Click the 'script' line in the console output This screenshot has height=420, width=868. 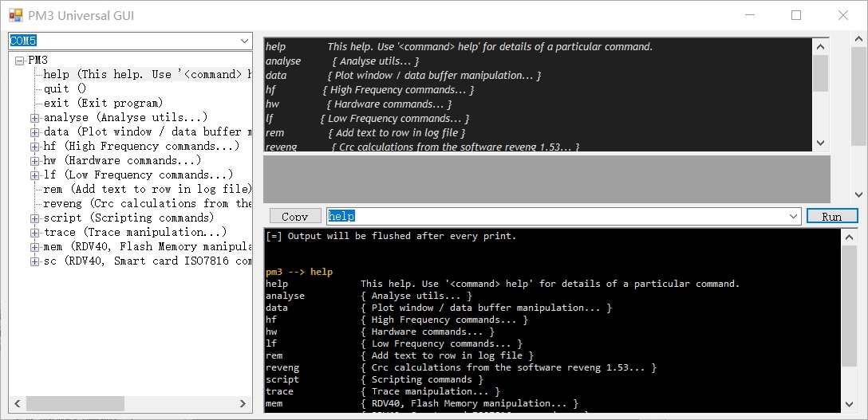(375, 379)
